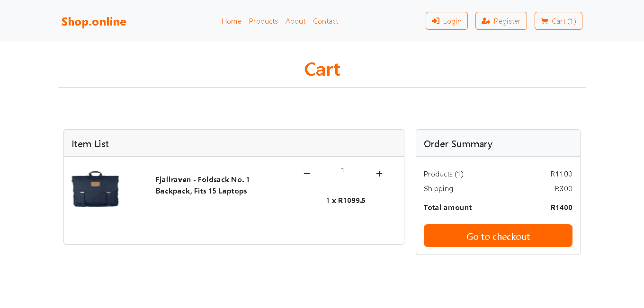644x308 pixels.
Task: Click the 1 x R1099.5 price line
Action: (346, 201)
